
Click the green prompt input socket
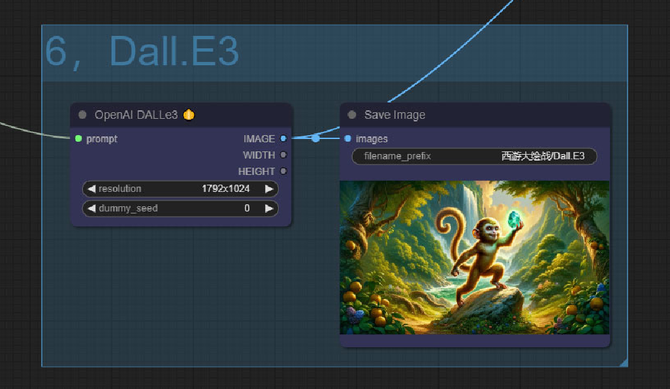[78, 139]
